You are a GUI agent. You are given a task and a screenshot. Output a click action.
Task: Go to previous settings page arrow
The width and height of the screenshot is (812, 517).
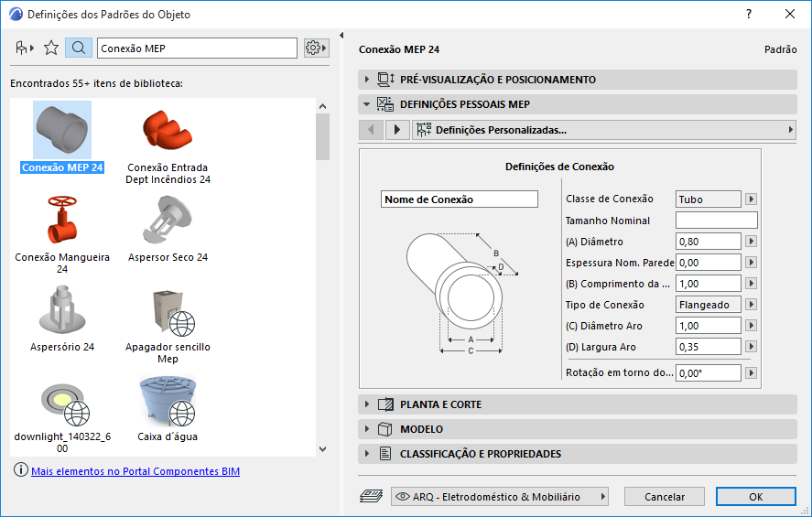tap(371, 129)
